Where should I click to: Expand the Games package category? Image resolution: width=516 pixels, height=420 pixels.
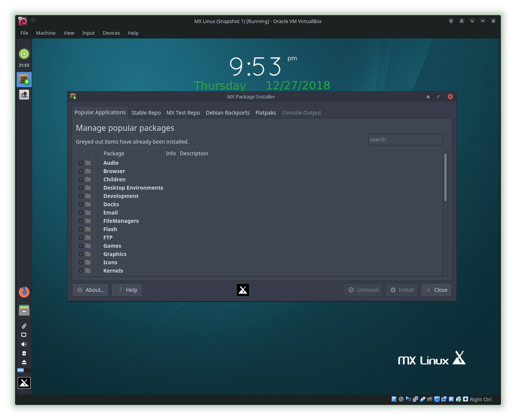(80, 246)
